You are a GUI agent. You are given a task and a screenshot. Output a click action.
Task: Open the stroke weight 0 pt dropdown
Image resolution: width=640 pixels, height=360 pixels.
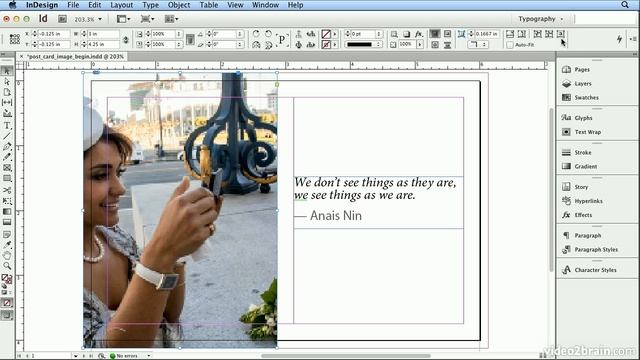pos(379,34)
